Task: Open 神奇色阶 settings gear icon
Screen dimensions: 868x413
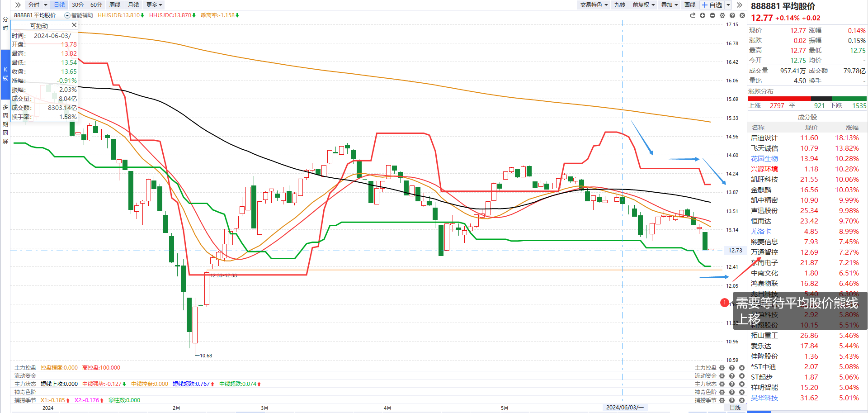Action: 722,392
